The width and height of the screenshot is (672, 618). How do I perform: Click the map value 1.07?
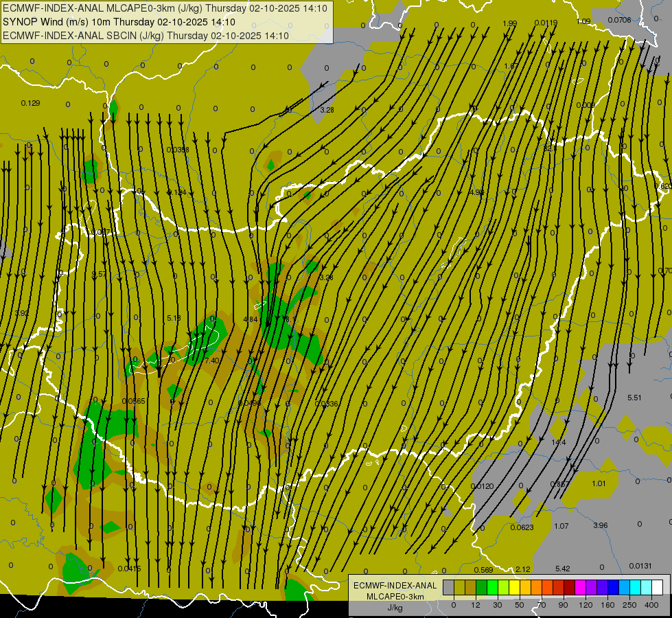pyautogui.click(x=561, y=526)
